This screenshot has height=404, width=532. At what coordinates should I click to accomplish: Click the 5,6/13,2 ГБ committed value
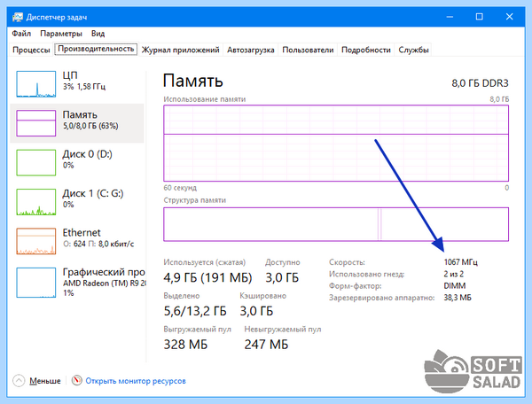[x=195, y=311]
